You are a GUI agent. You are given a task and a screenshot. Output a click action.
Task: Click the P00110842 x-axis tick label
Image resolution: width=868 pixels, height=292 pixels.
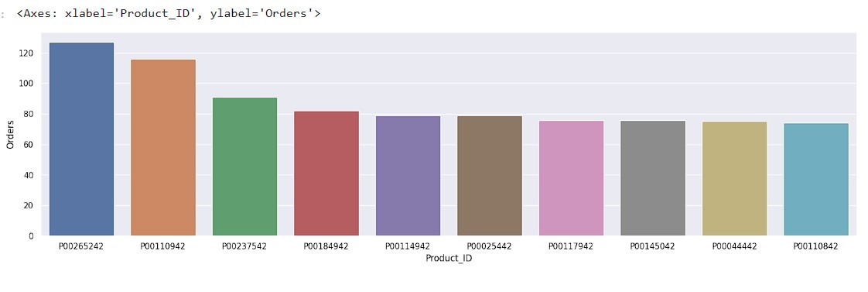click(x=816, y=246)
